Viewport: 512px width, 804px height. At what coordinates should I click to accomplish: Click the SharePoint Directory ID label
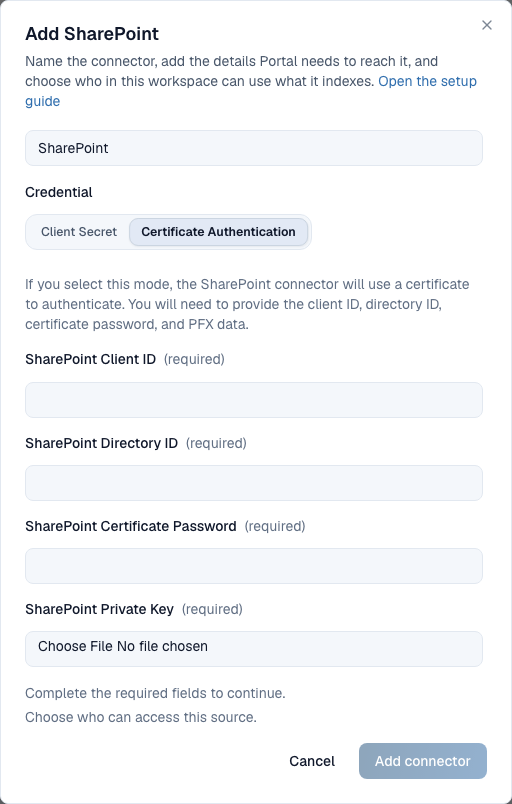pos(101,443)
